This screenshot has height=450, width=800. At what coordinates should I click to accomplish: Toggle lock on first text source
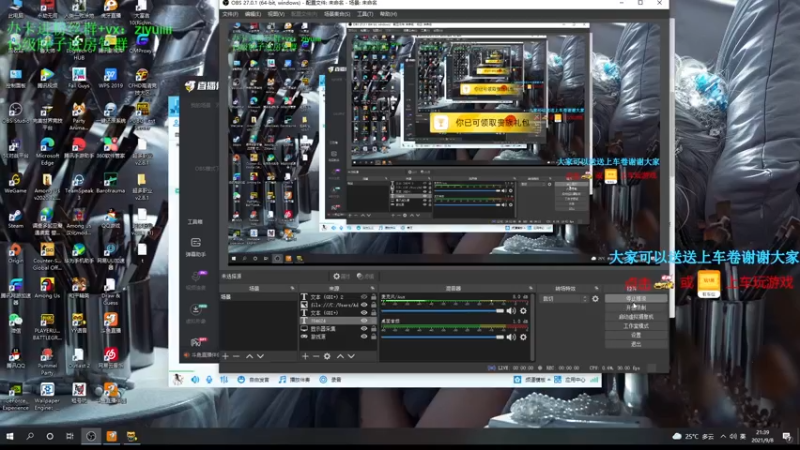[373, 297]
